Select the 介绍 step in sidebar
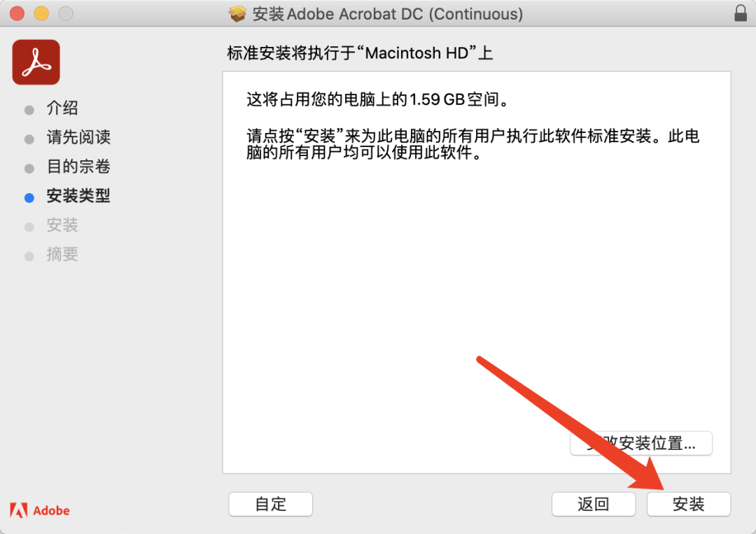 point(62,108)
